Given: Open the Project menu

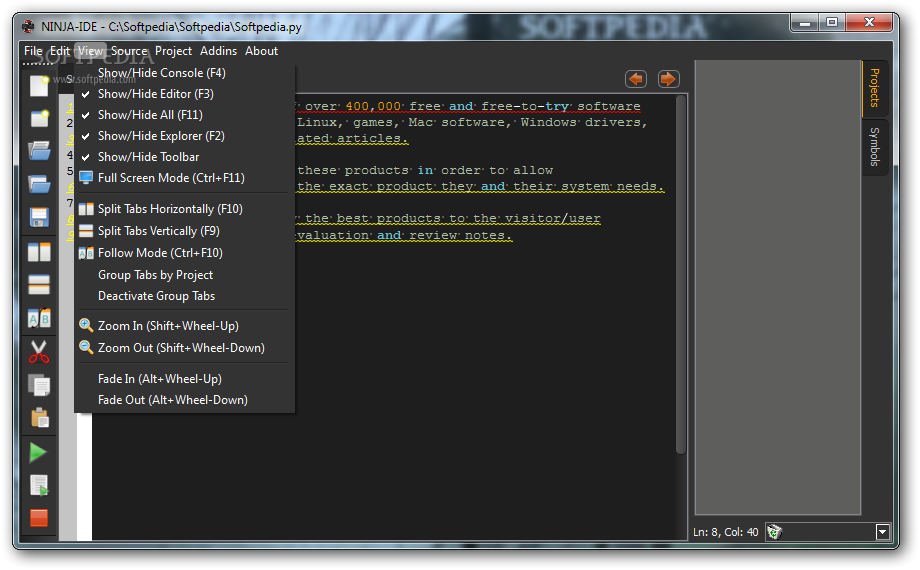Looking at the screenshot, I should pyautogui.click(x=173, y=51).
